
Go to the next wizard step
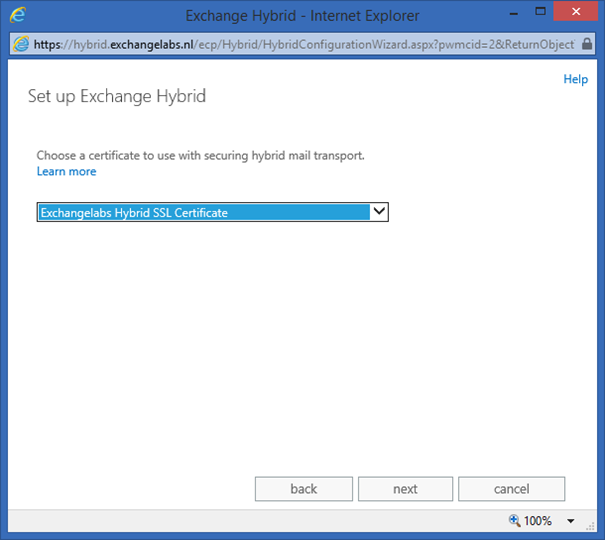point(405,489)
